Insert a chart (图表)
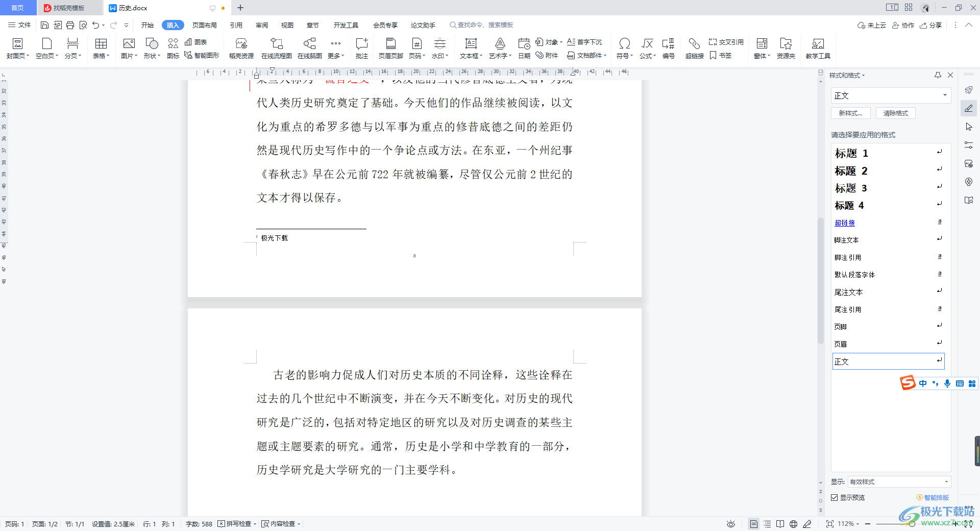The width and height of the screenshot is (980, 531). (196, 42)
